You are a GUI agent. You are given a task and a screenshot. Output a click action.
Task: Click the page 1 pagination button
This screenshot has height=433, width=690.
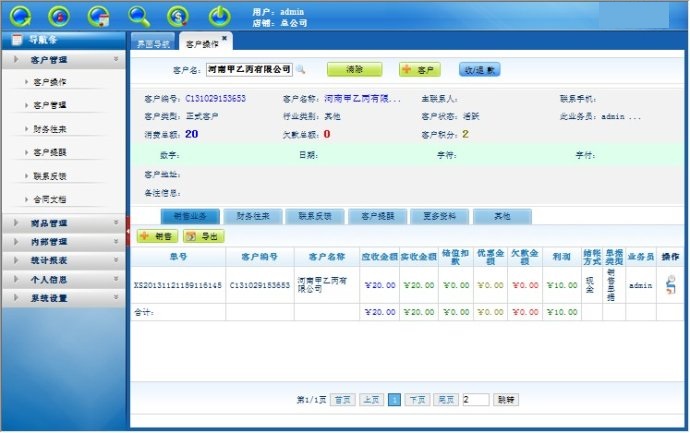(x=394, y=400)
